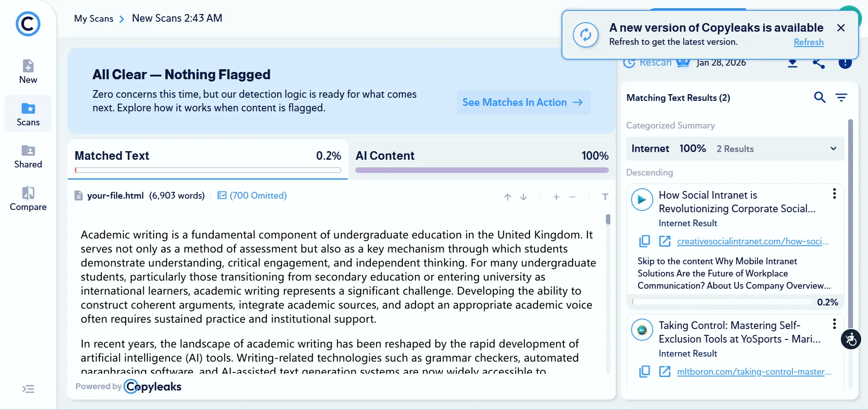Click See Matches In Action button
Screen dimensions: 868x410
[523, 103]
